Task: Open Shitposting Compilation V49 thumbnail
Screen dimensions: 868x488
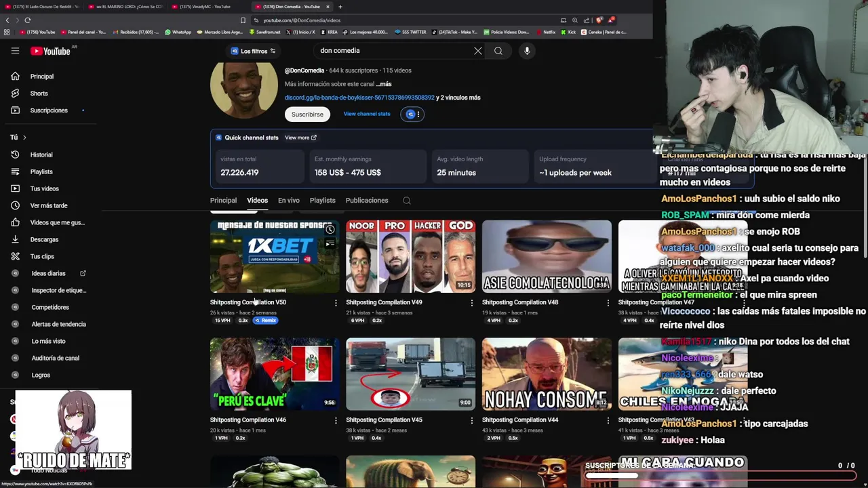Action: [x=411, y=256]
